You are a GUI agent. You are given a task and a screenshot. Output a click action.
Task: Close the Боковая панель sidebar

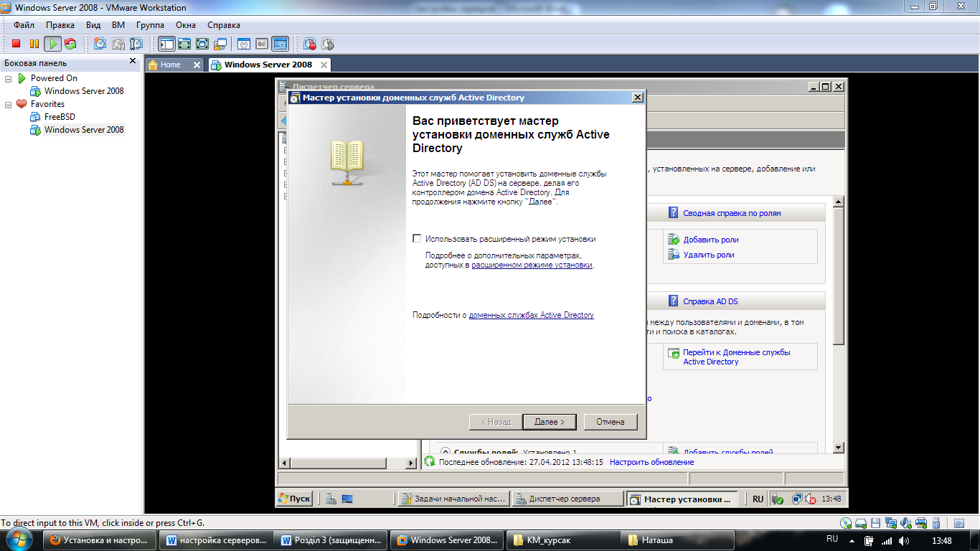click(133, 62)
